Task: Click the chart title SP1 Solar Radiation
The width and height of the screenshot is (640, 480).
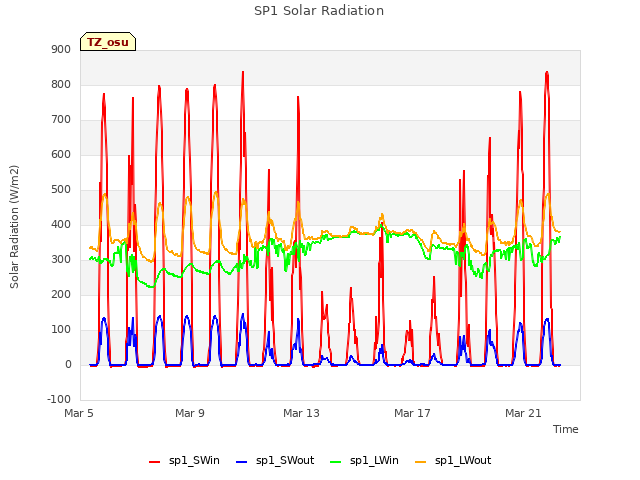Action: 319,11
